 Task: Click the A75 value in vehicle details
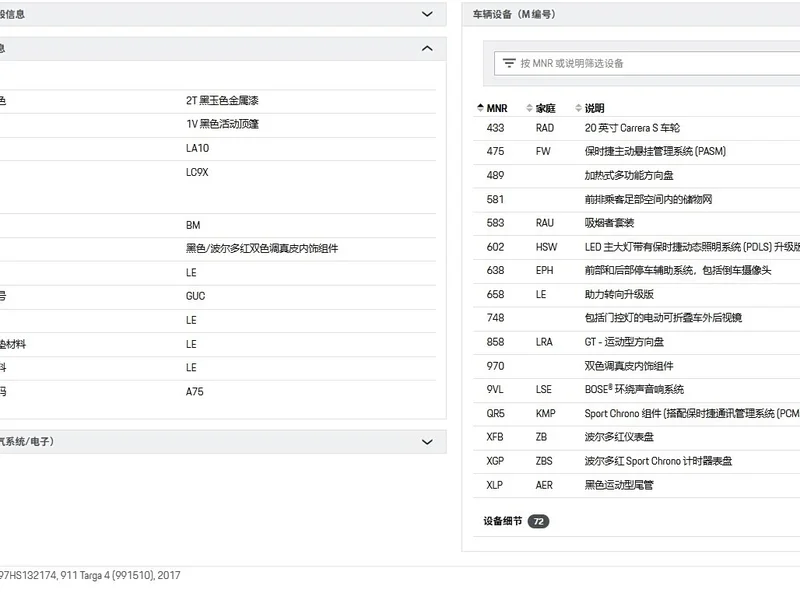(194, 391)
